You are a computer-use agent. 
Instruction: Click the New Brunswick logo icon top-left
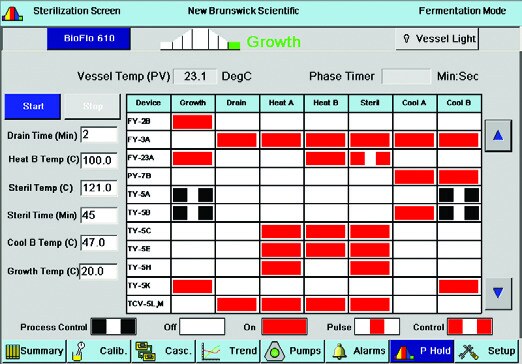point(12,13)
